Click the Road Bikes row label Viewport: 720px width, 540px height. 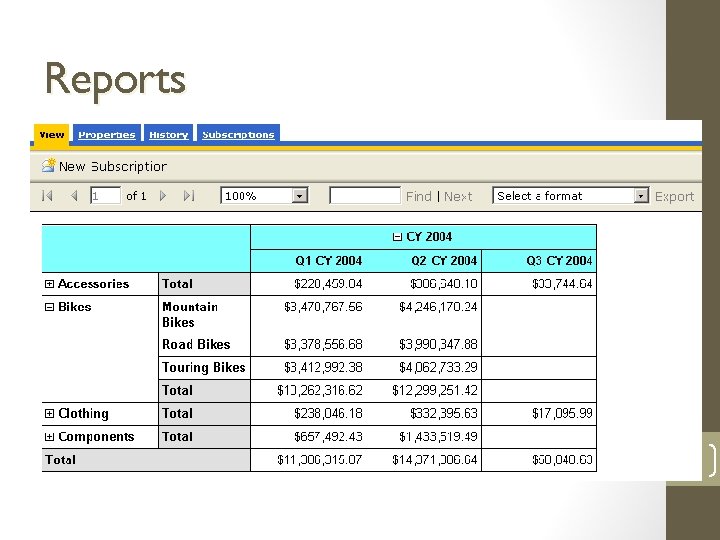tap(196, 344)
